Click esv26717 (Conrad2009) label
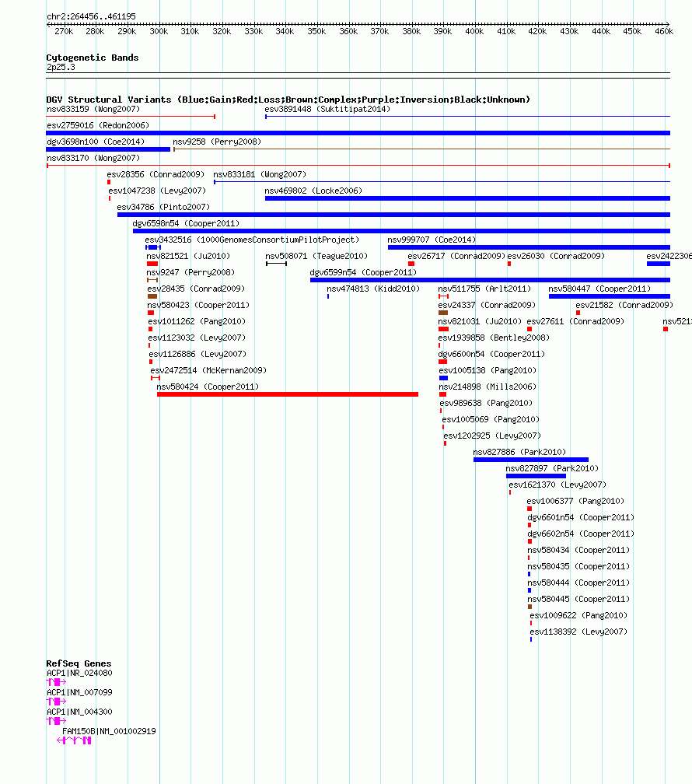 click(456, 256)
